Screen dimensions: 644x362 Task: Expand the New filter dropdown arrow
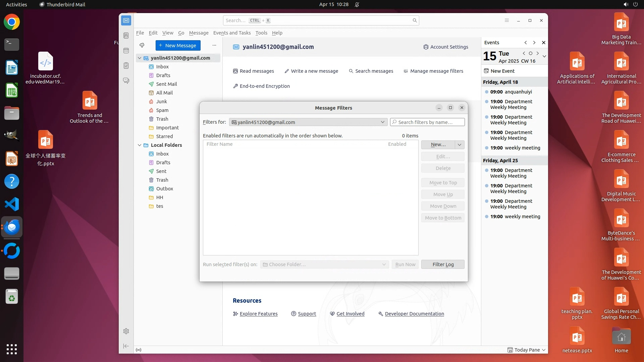click(460, 144)
